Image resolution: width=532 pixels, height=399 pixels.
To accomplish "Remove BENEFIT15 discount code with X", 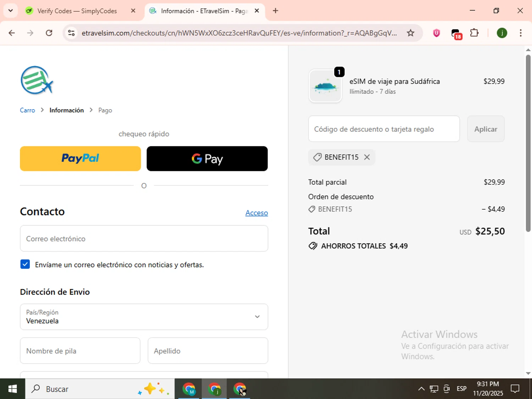I will (x=367, y=157).
